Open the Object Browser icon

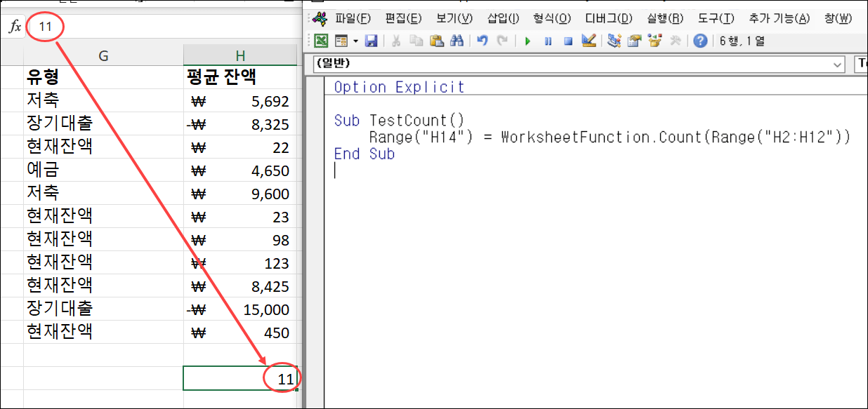tap(655, 41)
